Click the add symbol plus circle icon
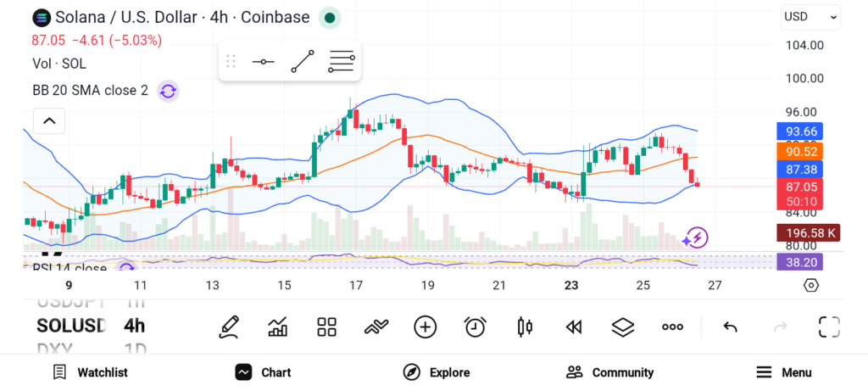This screenshot has width=868, height=391. pos(425,327)
